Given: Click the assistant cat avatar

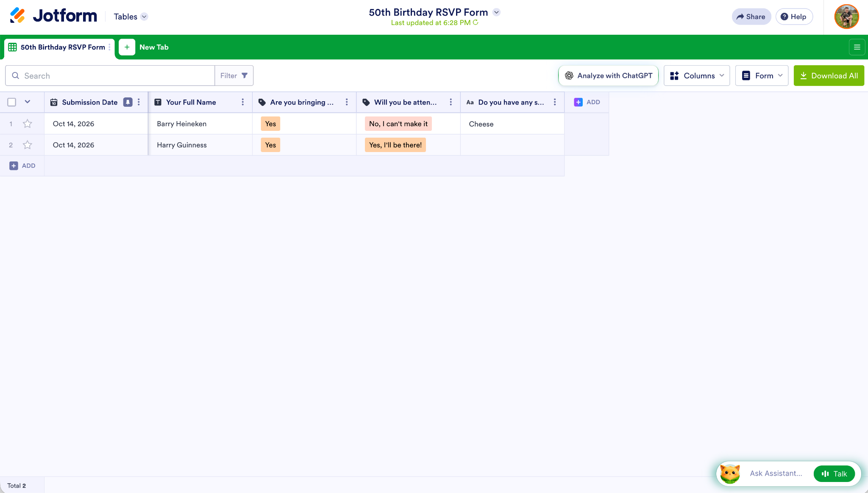Looking at the screenshot, I should point(730,474).
